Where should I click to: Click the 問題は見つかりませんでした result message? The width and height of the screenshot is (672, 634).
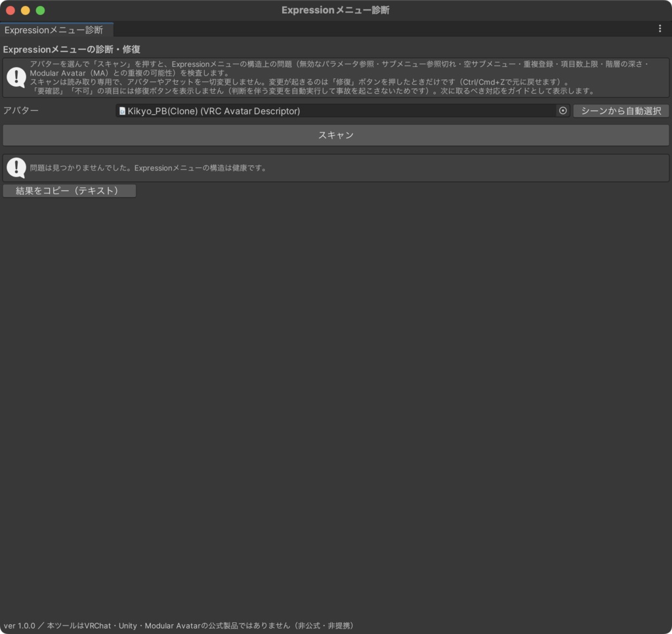pos(149,168)
